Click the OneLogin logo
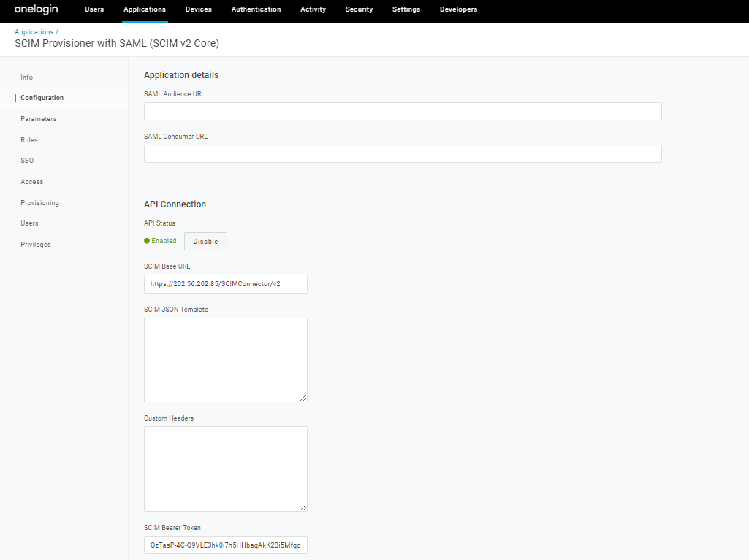 coord(35,9)
